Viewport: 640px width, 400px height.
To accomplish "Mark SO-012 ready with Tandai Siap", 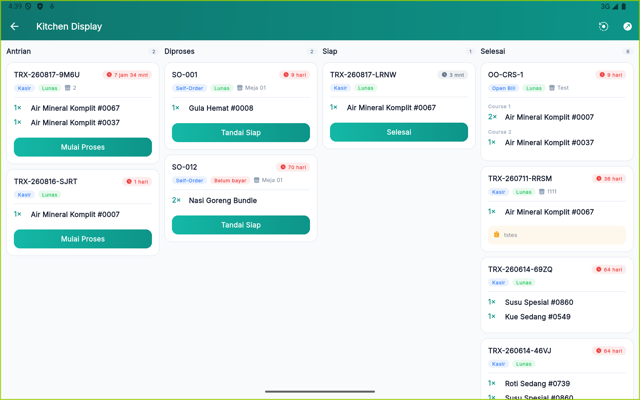I will [x=241, y=225].
